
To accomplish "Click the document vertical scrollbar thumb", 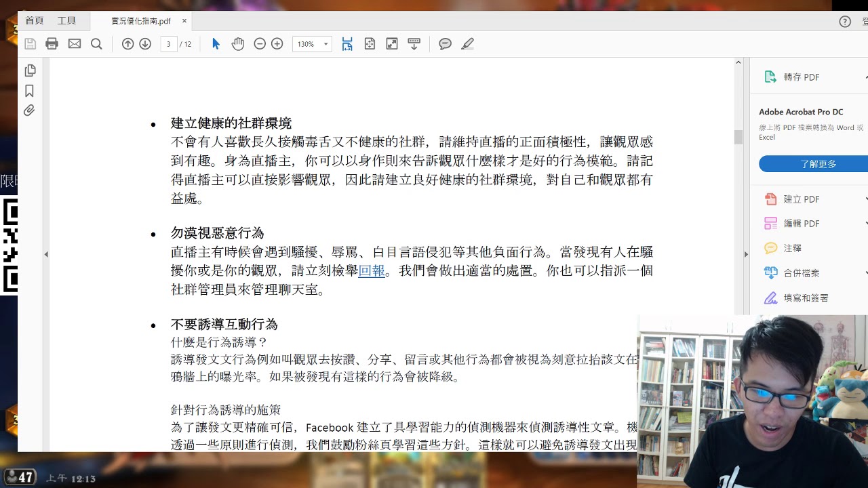I will 738,137.
